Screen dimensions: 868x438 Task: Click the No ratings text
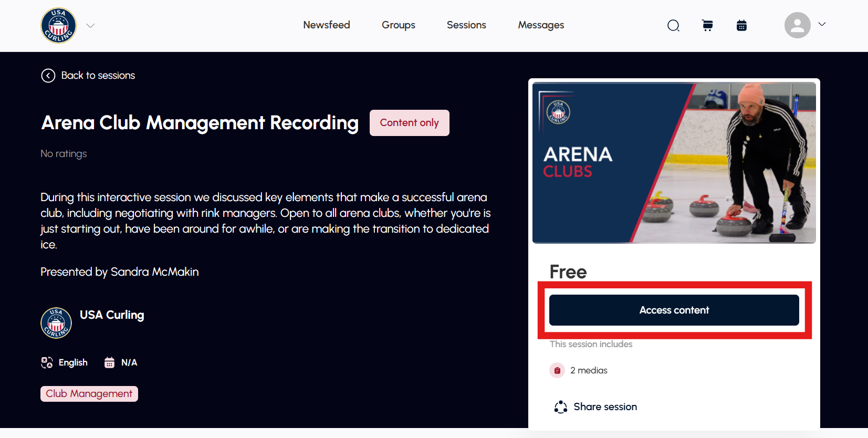pos(64,153)
